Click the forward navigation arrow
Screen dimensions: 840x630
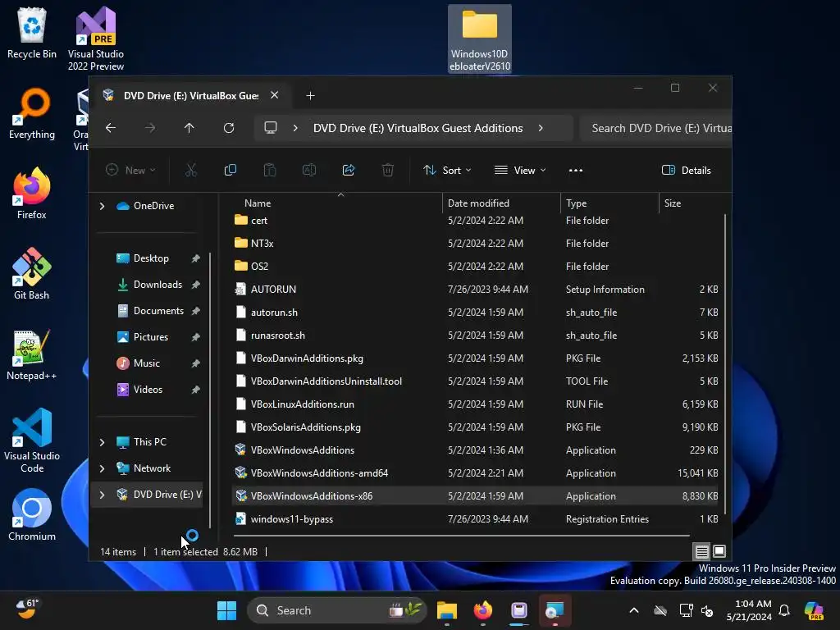150,128
